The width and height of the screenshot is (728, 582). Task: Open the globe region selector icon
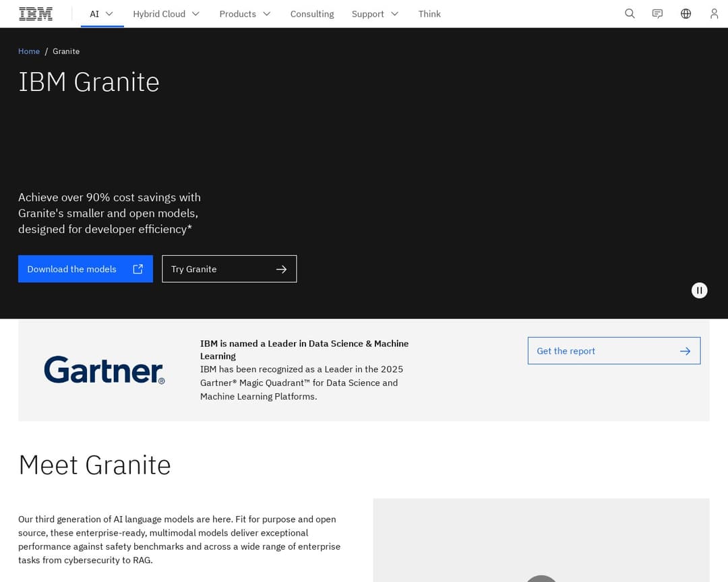coord(686,14)
